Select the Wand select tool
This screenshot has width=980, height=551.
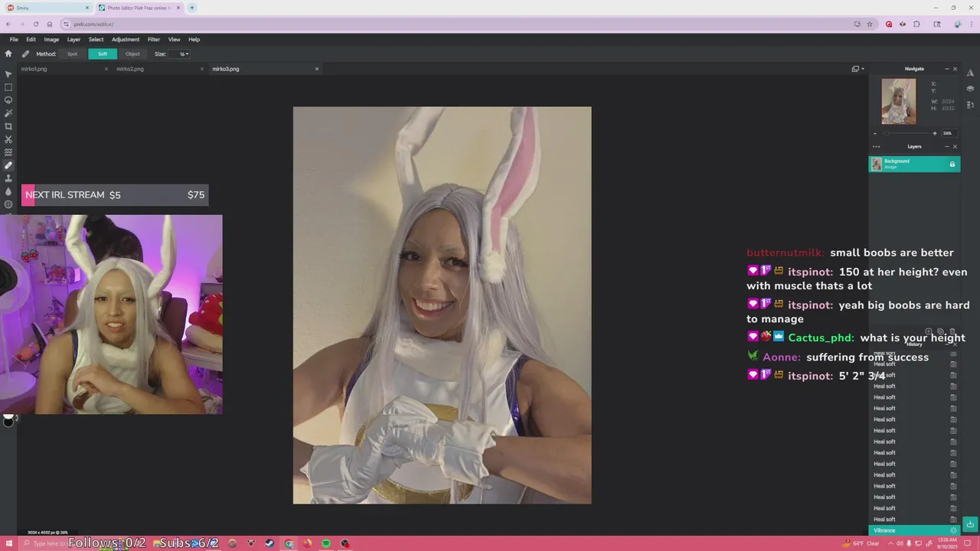point(8,113)
